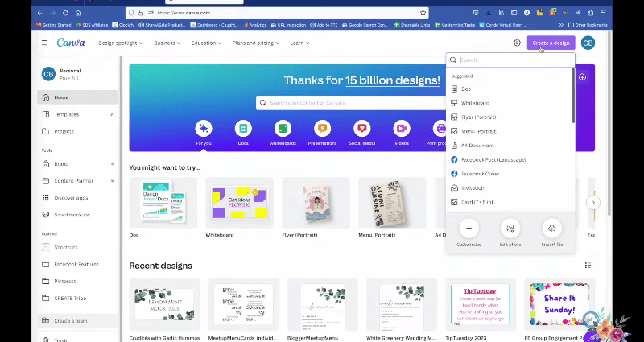Expand Education menu
644x342 pixels.
(206, 43)
